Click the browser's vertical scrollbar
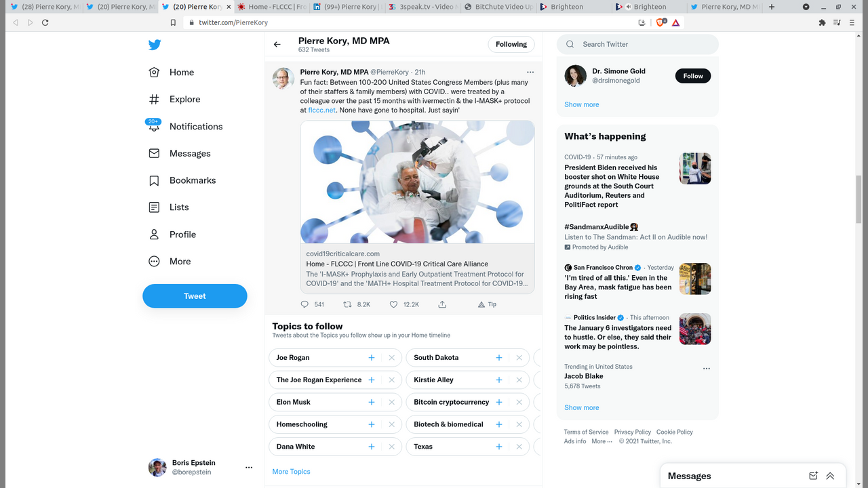The height and width of the screenshot is (488, 868). 859,200
